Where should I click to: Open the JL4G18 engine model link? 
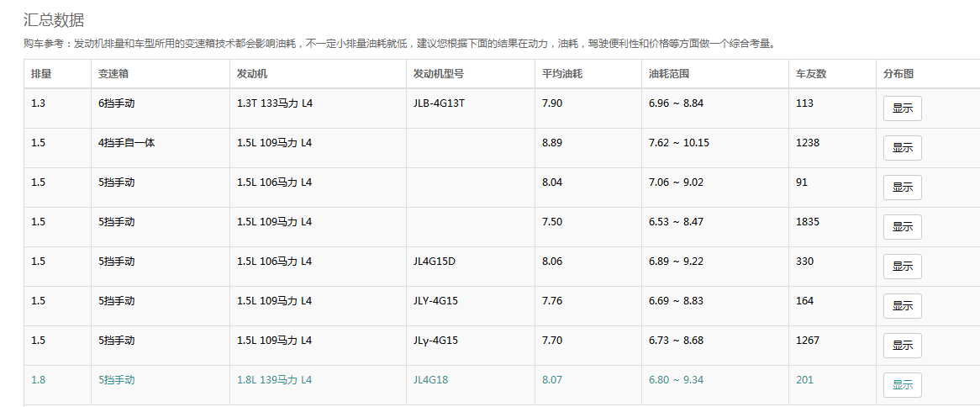[431, 380]
